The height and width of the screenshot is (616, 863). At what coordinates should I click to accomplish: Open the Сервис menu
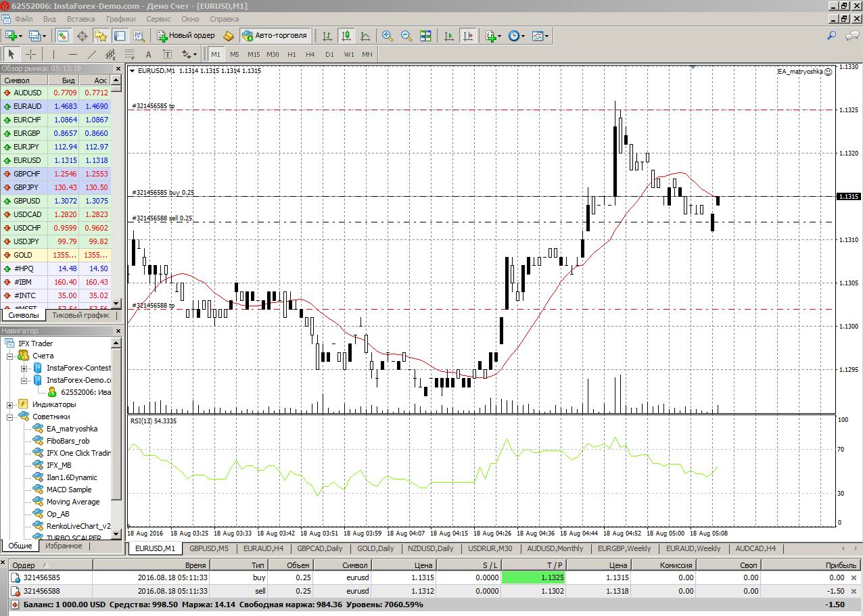[x=158, y=19]
